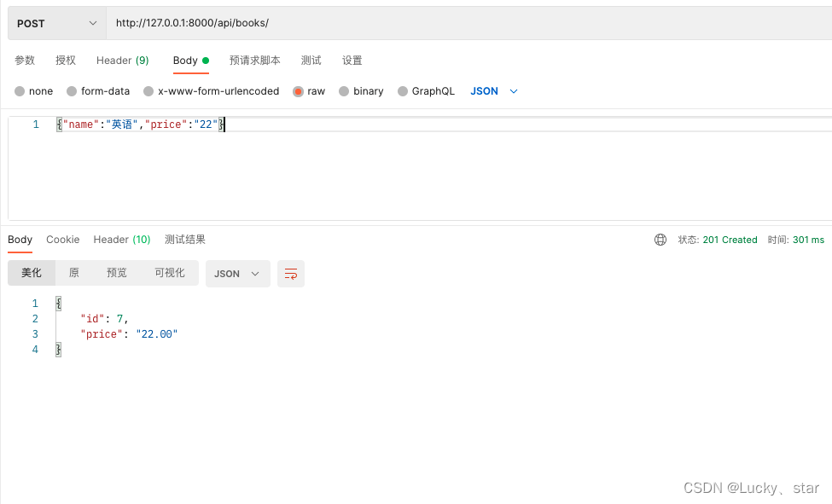Open the 预请求脚本 tab
The width and height of the screenshot is (832, 504).
(x=254, y=61)
